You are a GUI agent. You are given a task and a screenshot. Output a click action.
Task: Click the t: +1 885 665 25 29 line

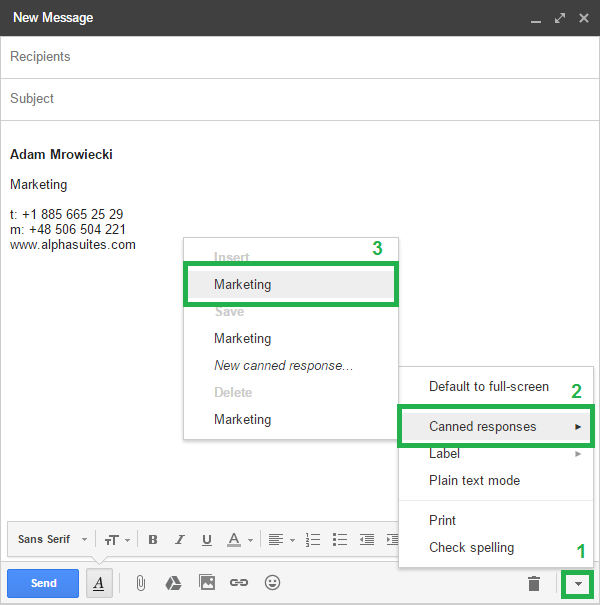[66, 214]
